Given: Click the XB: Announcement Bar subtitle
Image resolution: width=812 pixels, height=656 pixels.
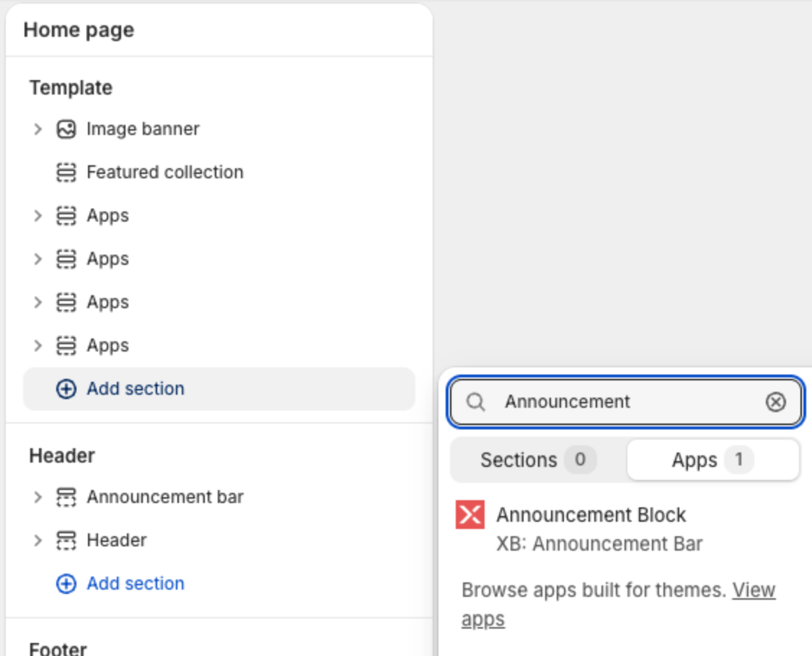Looking at the screenshot, I should tap(599, 544).
